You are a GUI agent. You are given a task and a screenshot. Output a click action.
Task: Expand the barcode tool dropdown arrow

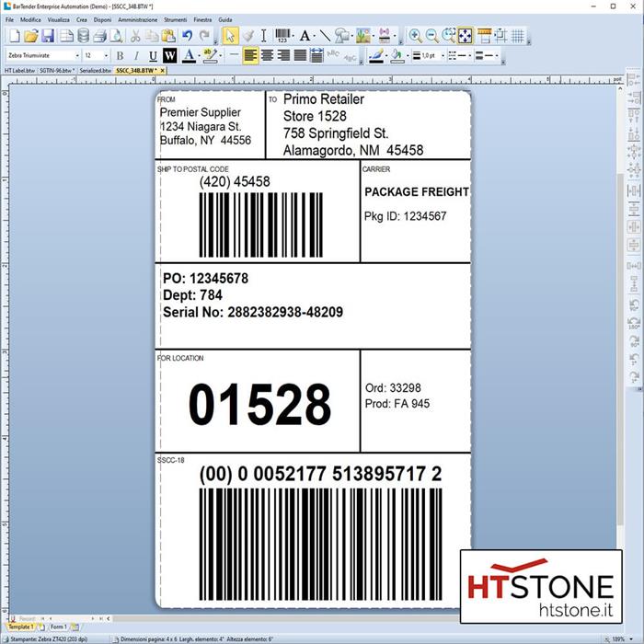[x=293, y=36]
